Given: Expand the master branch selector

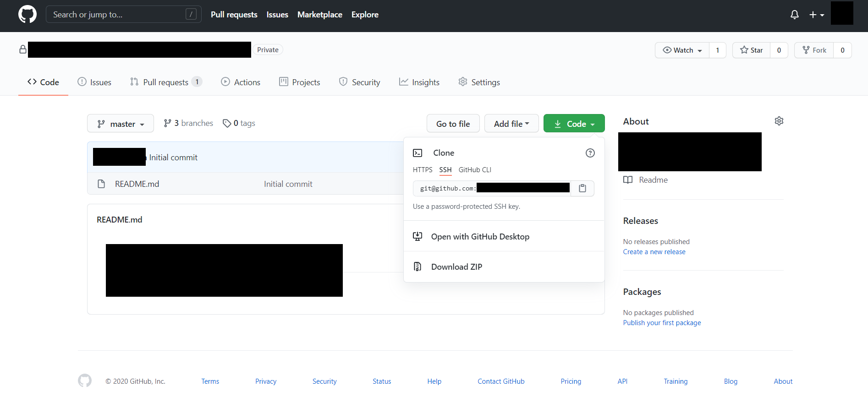Looking at the screenshot, I should [x=121, y=124].
